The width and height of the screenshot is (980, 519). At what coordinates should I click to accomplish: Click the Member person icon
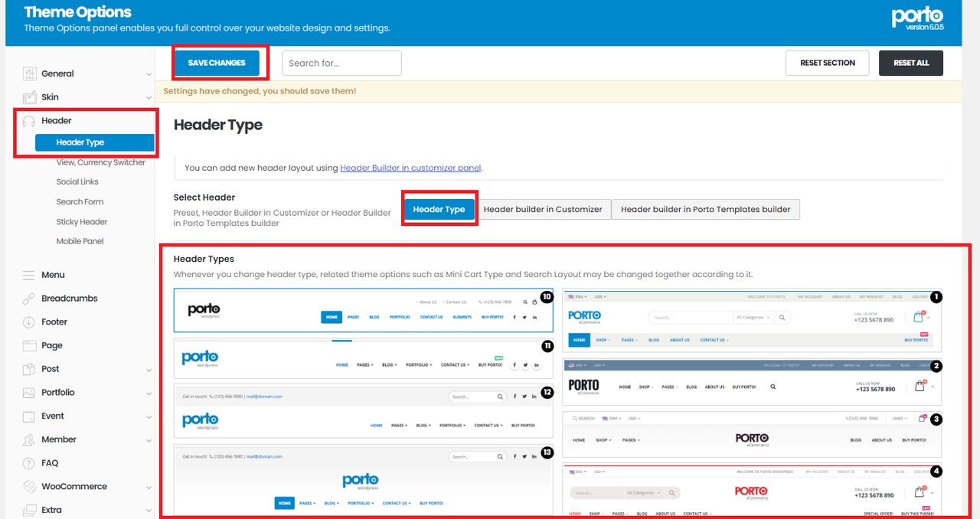pyautogui.click(x=29, y=439)
